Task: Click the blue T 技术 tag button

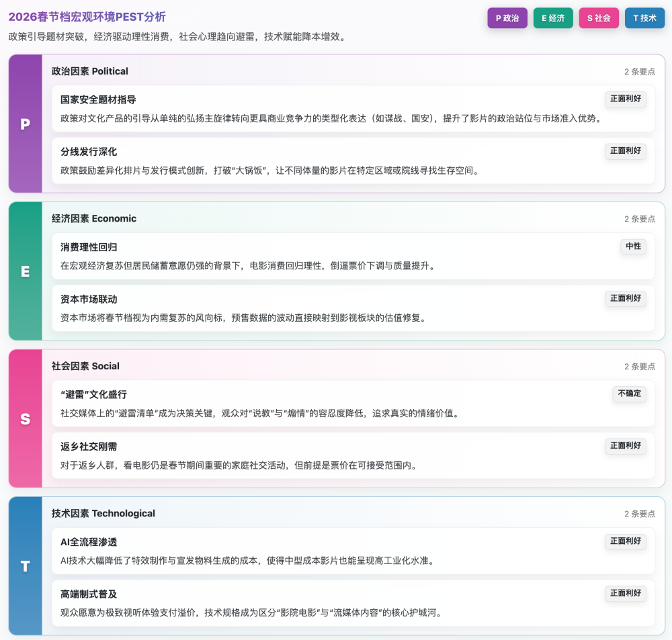Action: 644,18
